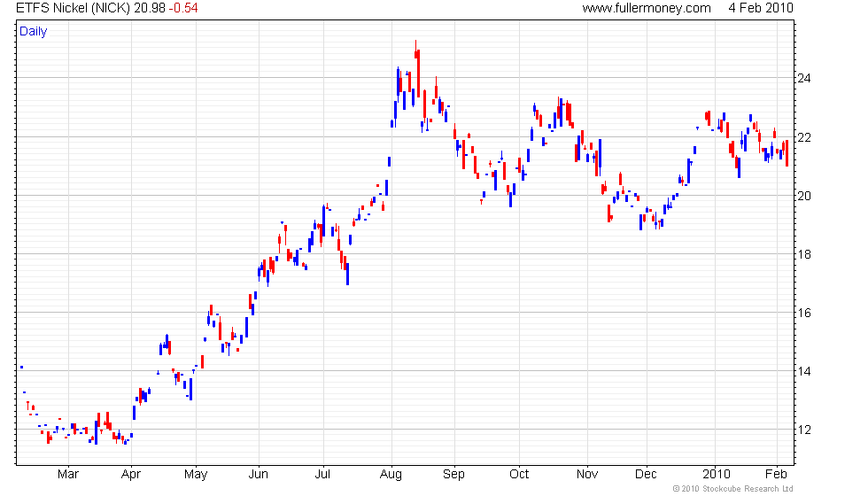Click the y-axis label 22

[x=804, y=136]
